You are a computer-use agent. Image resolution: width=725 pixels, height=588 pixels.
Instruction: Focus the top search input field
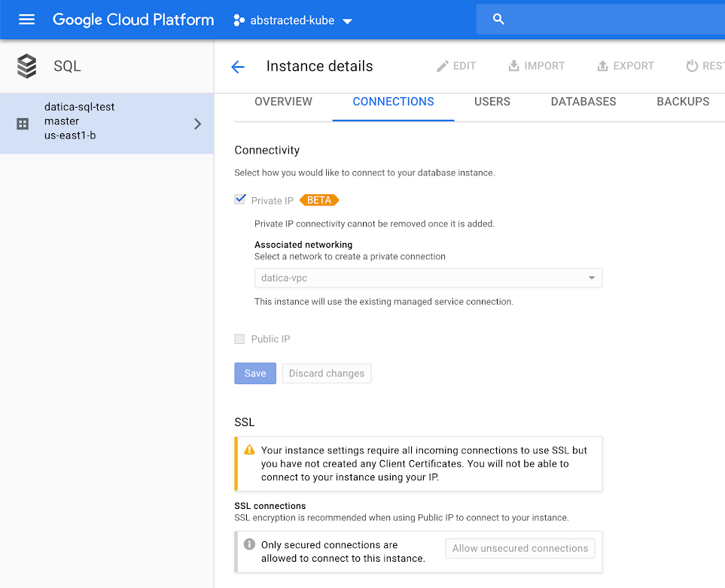pos(601,20)
